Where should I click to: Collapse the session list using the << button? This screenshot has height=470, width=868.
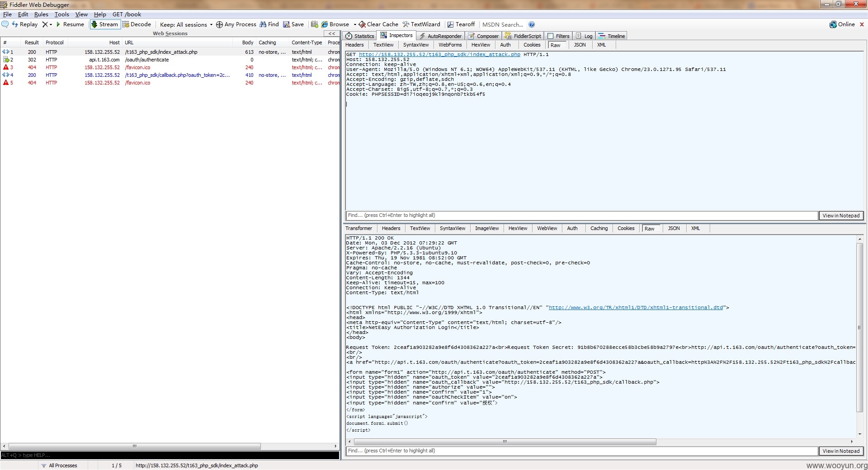331,33
